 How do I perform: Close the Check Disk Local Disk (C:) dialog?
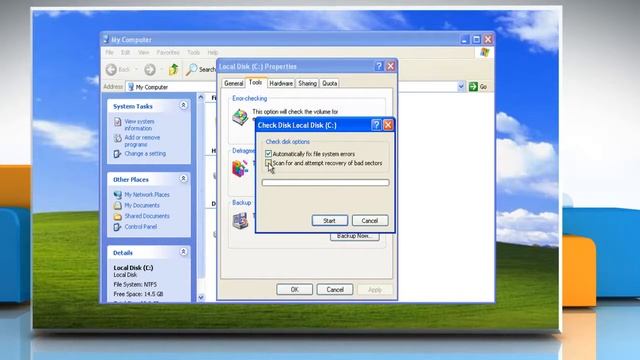pos(388,125)
